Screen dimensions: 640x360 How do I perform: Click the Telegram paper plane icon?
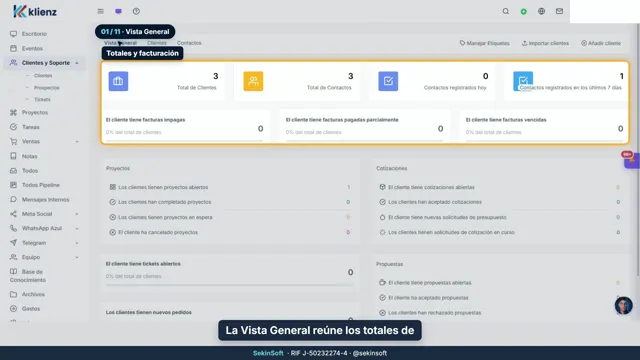tap(13, 242)
